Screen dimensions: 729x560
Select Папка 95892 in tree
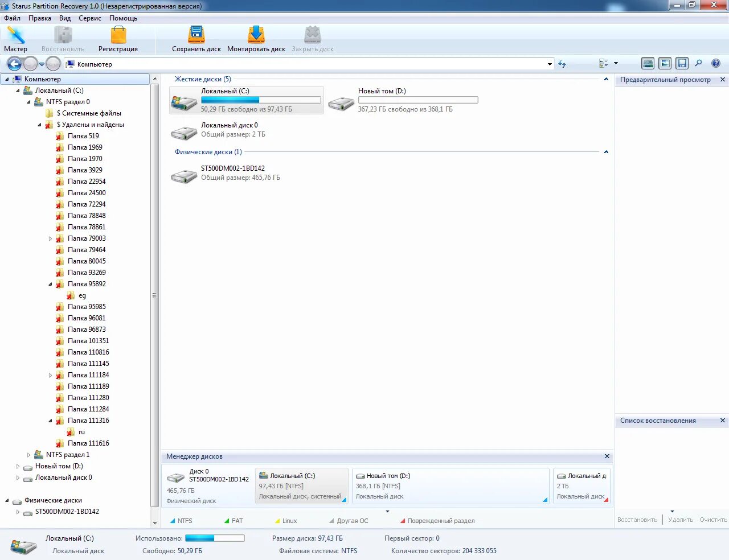(87, 284)
